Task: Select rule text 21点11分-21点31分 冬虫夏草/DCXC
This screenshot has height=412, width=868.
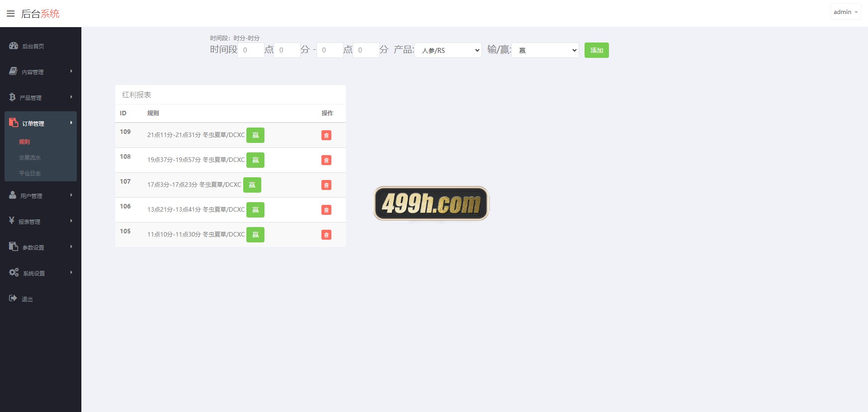Action: coord(196,135)
